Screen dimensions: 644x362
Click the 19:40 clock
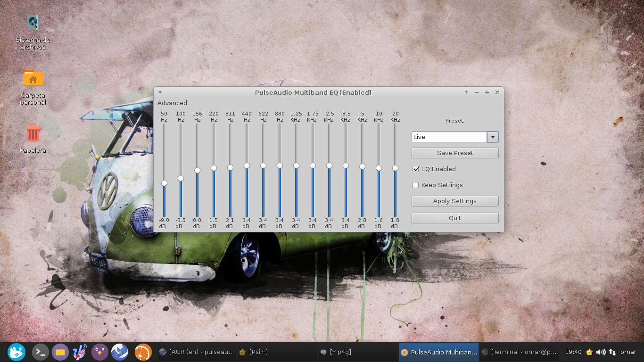573,352
